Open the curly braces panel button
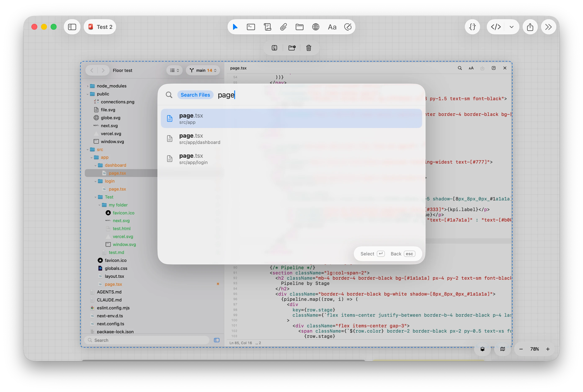The image size is (583, 392). (472, 27)
